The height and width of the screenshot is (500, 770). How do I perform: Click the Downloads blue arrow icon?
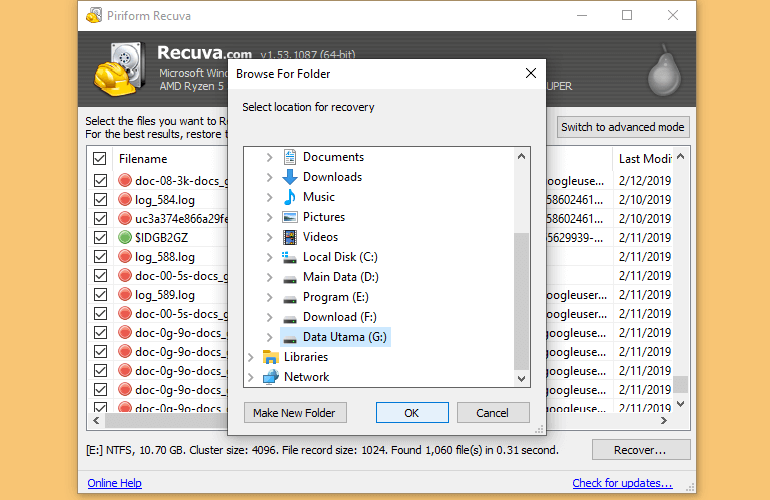290,177
